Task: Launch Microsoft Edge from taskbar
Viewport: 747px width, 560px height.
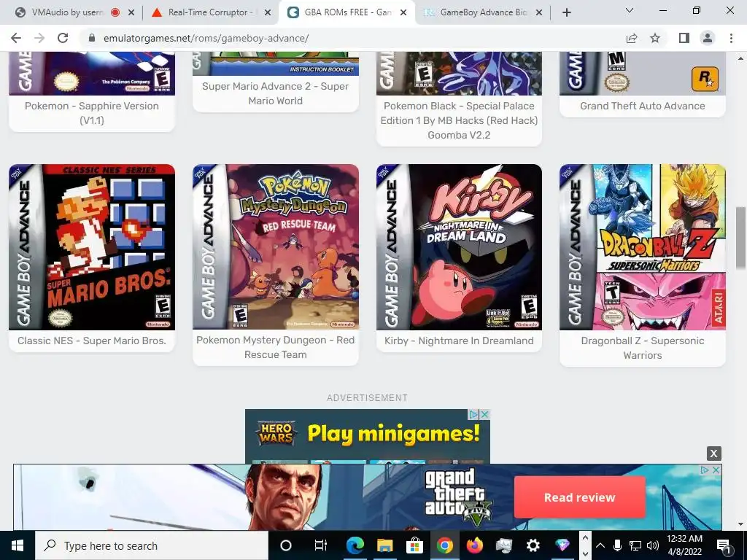Action: 355,545
